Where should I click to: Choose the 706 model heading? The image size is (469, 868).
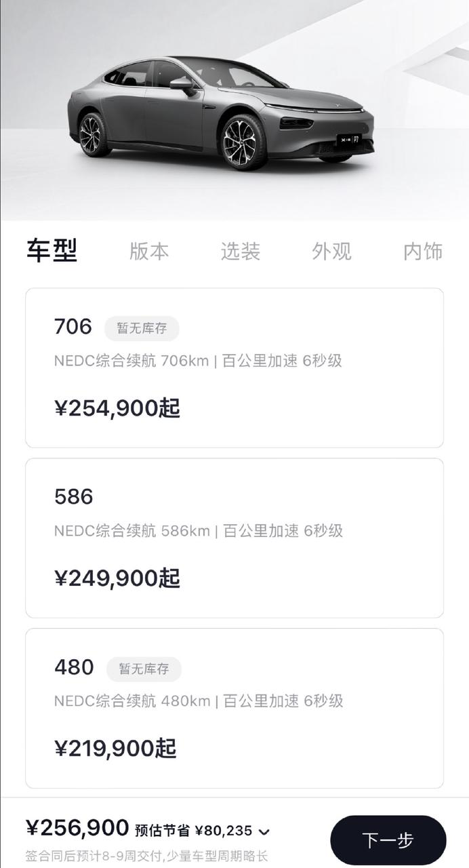pyautogui.click(x=73, y=327)
